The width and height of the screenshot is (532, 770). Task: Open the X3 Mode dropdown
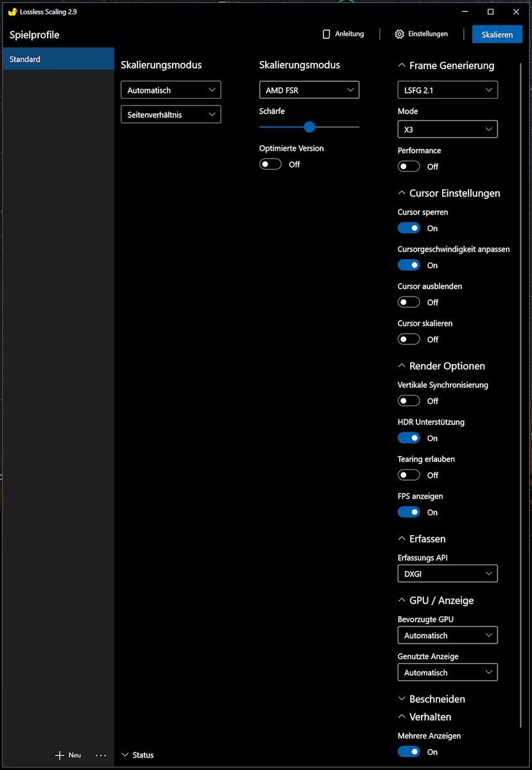447,129
